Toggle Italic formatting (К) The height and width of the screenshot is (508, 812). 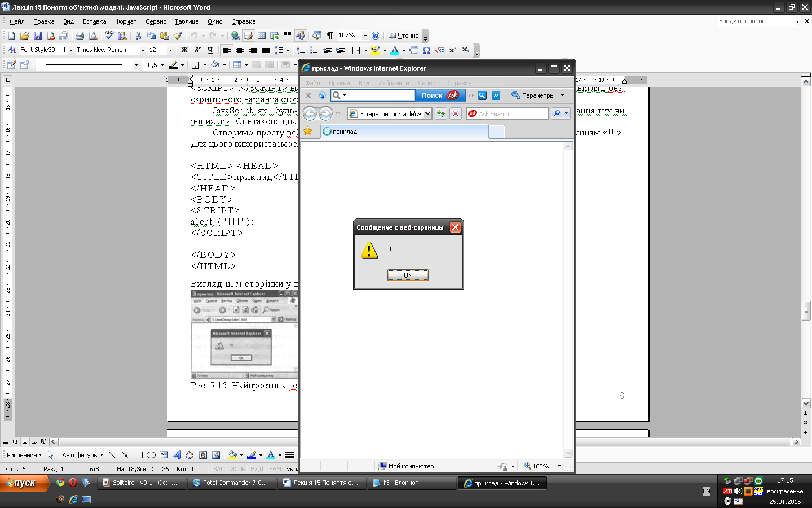click(x=197, y=50)
